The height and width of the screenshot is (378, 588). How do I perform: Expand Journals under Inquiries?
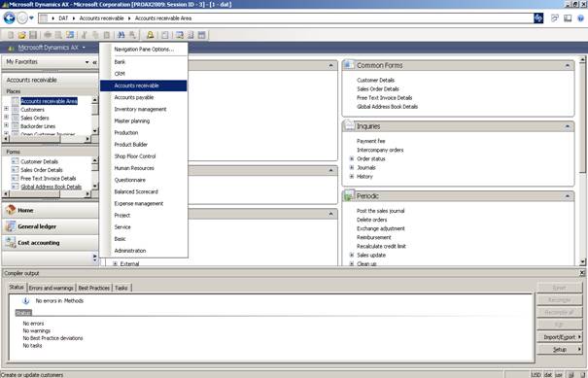coord(352,168)
